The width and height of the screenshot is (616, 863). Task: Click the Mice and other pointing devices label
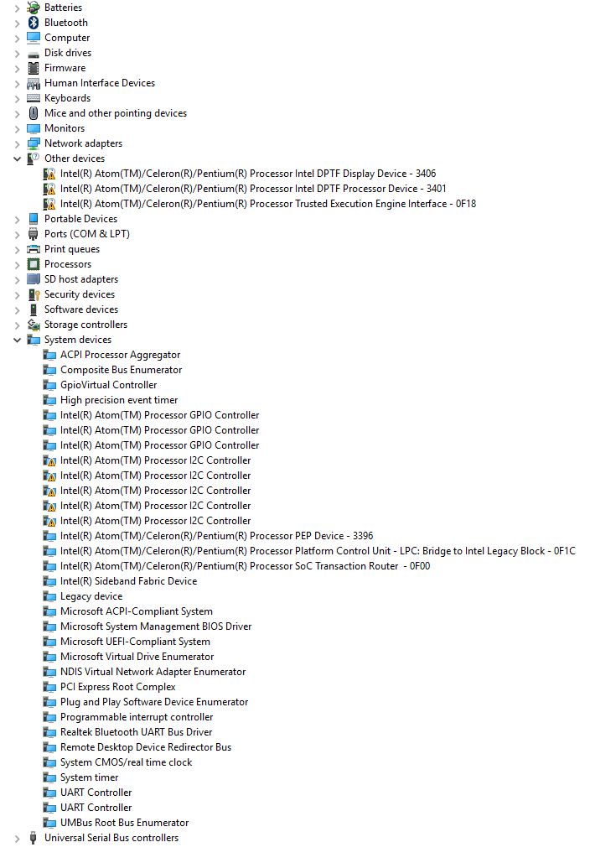(116, 113)
